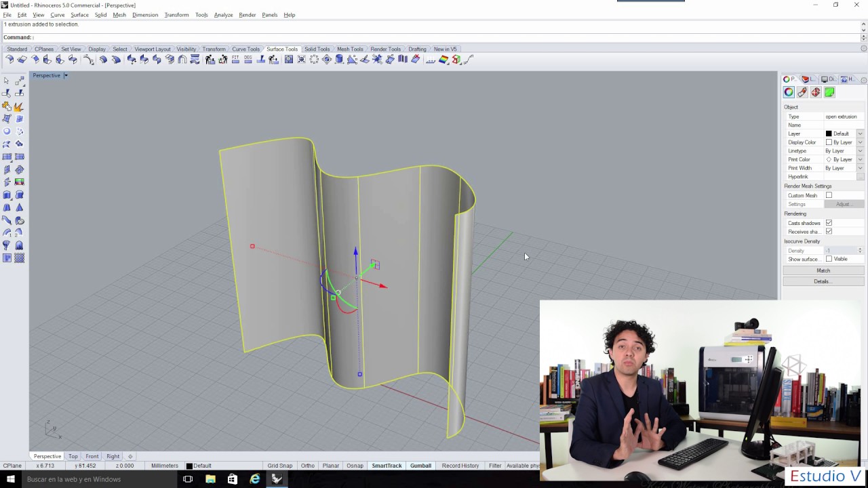Select the cone/pyramid icon in left sidebar
The height and width of the screenshot is (488, 868).
(x=19, y=207)
